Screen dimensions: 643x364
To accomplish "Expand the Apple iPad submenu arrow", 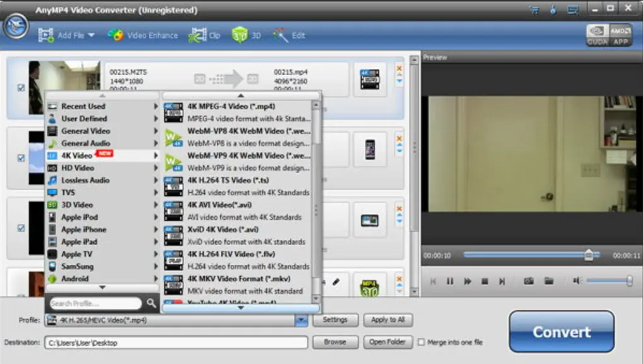I will (156, 241).
